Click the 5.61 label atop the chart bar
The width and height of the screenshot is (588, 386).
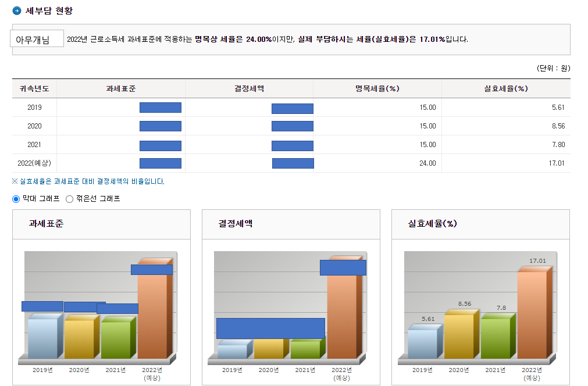428,319
